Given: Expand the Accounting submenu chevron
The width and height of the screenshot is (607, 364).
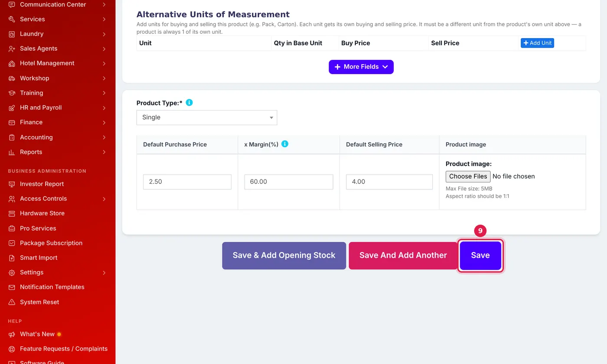Looking at the screenshot, I should [104, 137].
